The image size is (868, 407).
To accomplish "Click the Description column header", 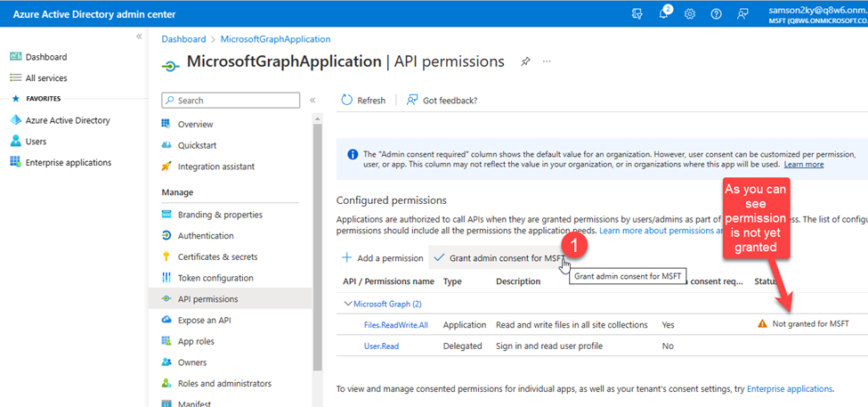I will pyautogui.click(x=518, y=281).
